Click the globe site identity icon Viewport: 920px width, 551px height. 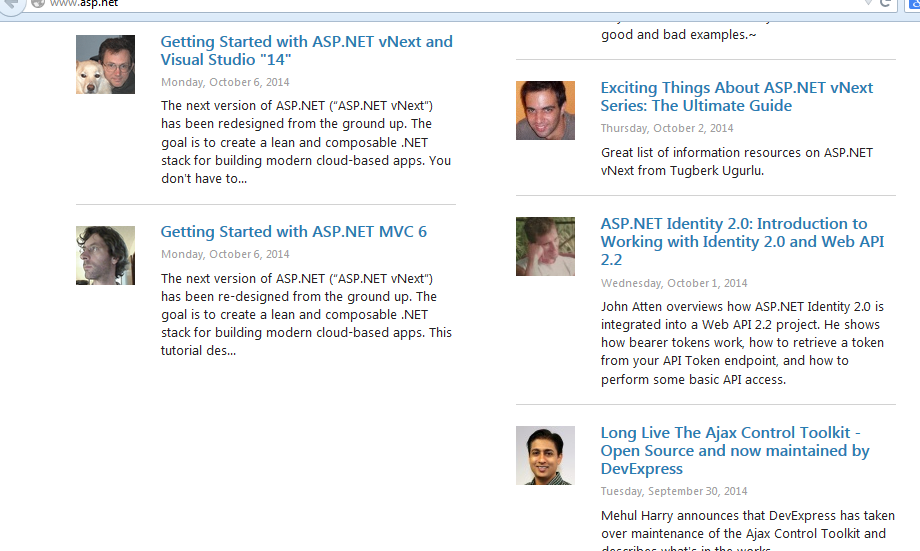click(37, 3)
